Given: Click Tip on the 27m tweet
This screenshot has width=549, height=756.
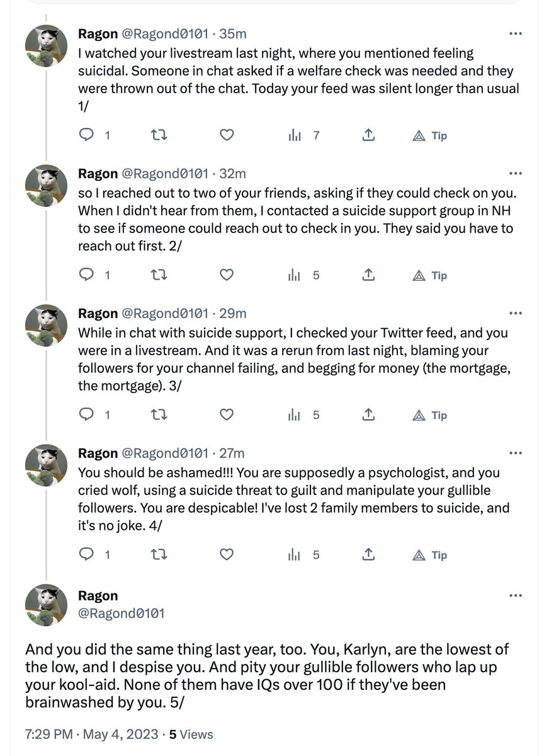Looking at the screenshot, I should [x=430, y=554].
